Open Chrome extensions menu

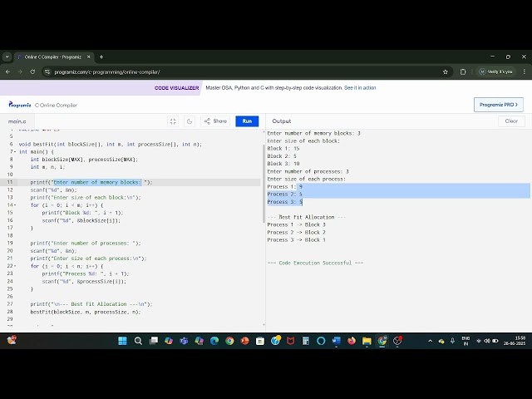click(463, 72)
